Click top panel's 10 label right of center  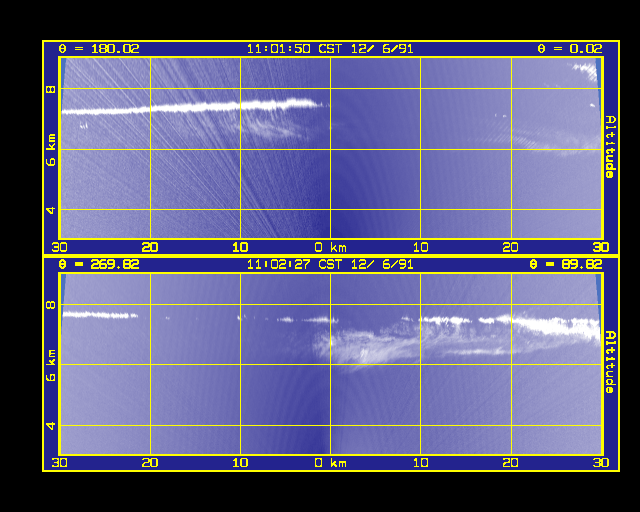click(x=420, y=247)
